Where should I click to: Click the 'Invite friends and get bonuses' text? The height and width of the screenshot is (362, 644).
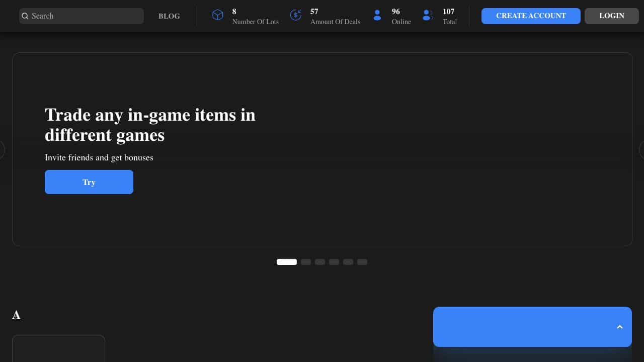coord(99,157)
